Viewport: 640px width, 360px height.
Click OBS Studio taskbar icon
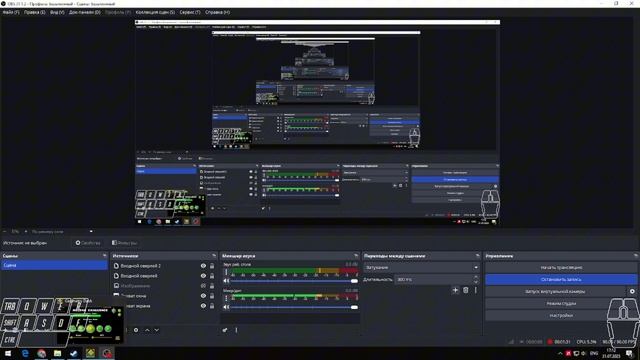point(107,353)
